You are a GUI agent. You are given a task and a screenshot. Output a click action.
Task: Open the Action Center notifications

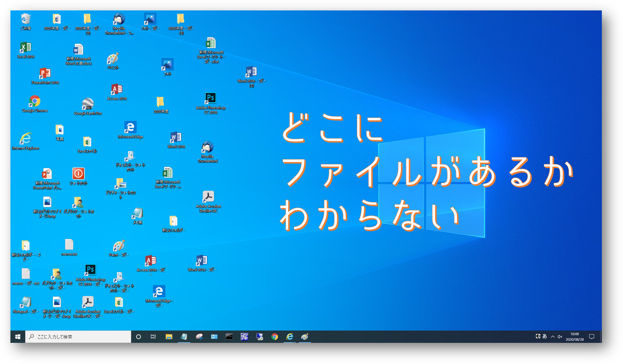click(x=592, y=337)
